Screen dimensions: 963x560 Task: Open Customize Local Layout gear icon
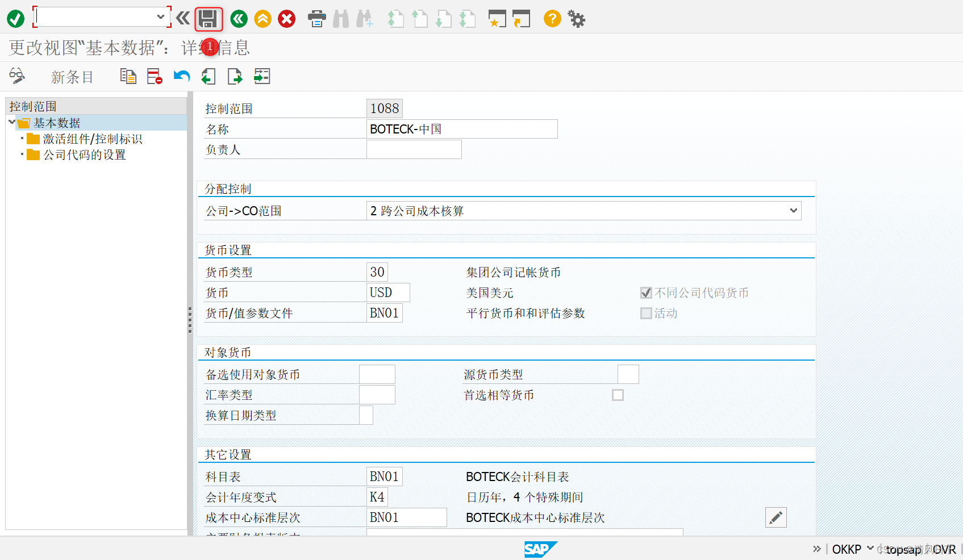(577, 19)
